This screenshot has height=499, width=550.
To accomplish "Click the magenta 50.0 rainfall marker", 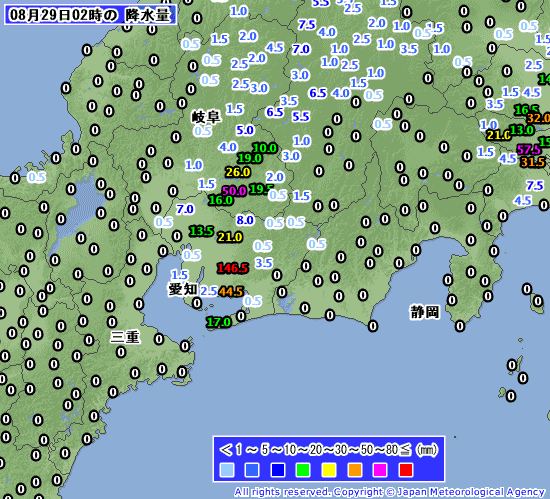I will (x=234, y=191).
